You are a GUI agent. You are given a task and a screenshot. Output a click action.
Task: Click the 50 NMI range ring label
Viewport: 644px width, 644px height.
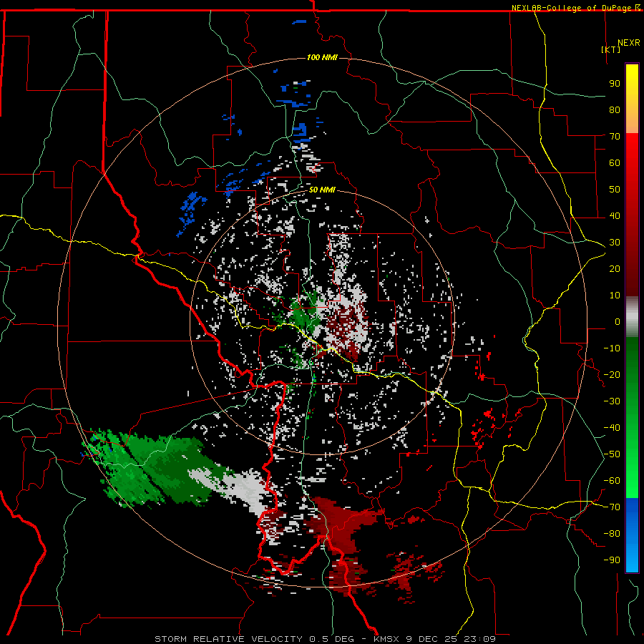(322, 190)
